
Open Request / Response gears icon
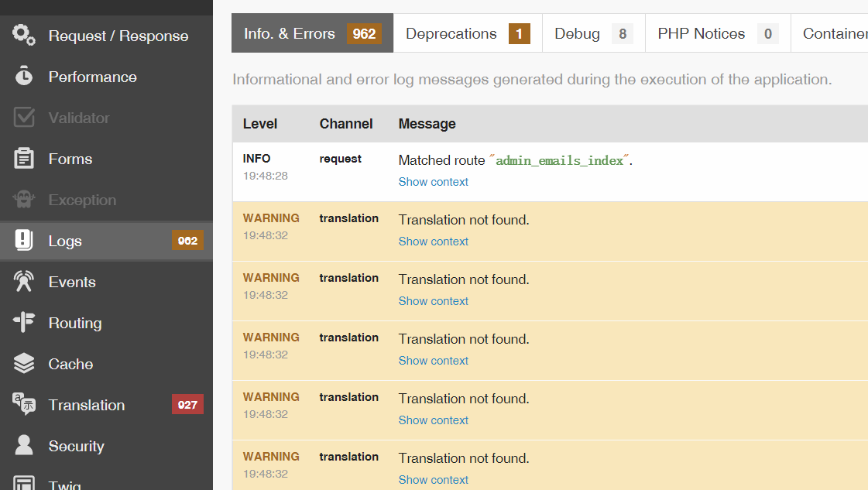[x=24, y=35]
